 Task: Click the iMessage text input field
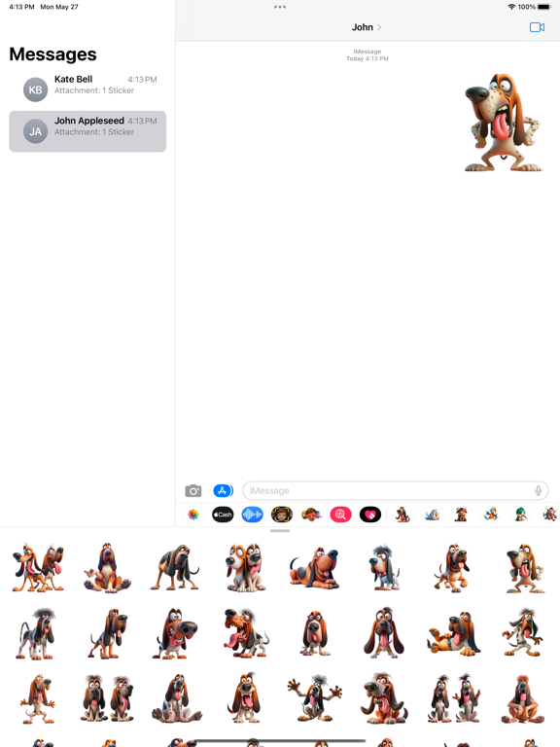click(x=396, y=490)
